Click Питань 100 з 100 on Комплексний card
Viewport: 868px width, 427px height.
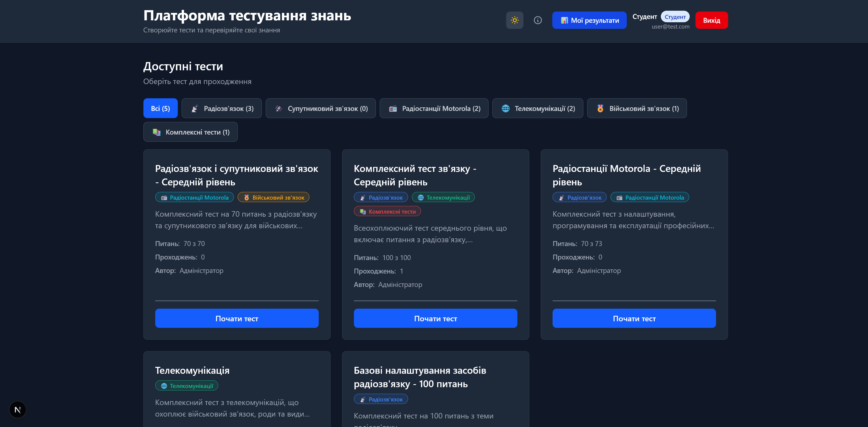382,258
